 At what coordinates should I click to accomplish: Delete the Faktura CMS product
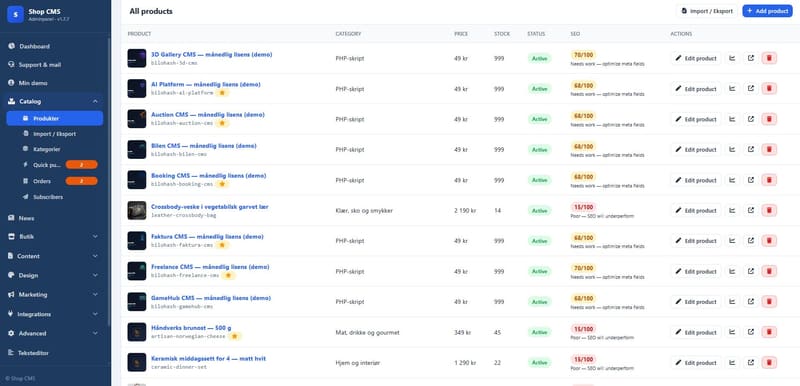click(769, 241)
